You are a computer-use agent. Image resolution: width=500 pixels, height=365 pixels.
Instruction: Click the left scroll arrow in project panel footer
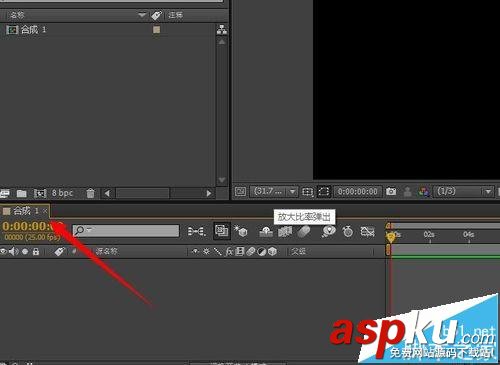[107, 193]
